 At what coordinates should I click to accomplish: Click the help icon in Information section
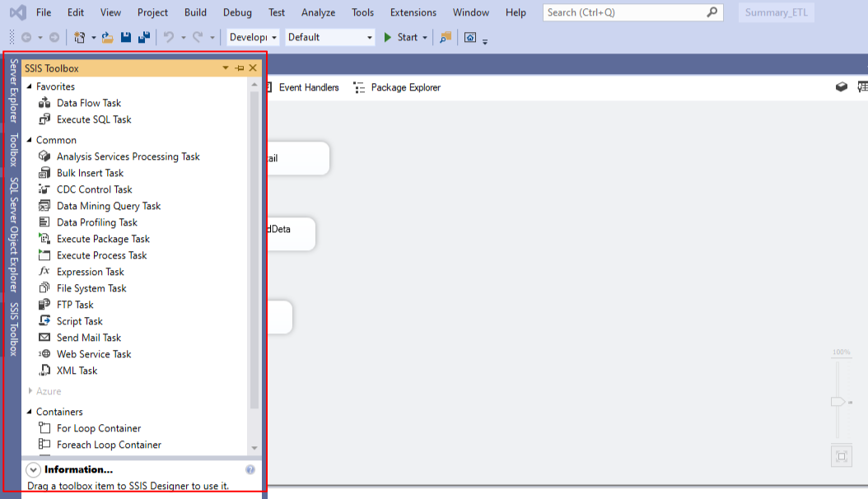[x=250, y=469]
